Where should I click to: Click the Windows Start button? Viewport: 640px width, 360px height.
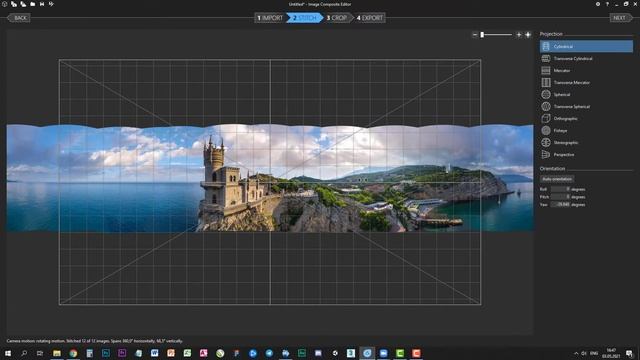pos(7,353)
